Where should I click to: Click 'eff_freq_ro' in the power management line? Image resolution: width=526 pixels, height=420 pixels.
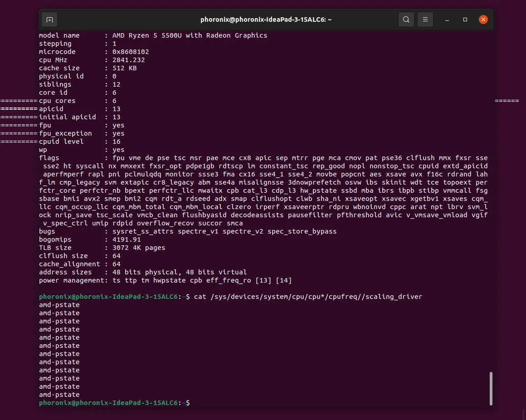(229, 280)
